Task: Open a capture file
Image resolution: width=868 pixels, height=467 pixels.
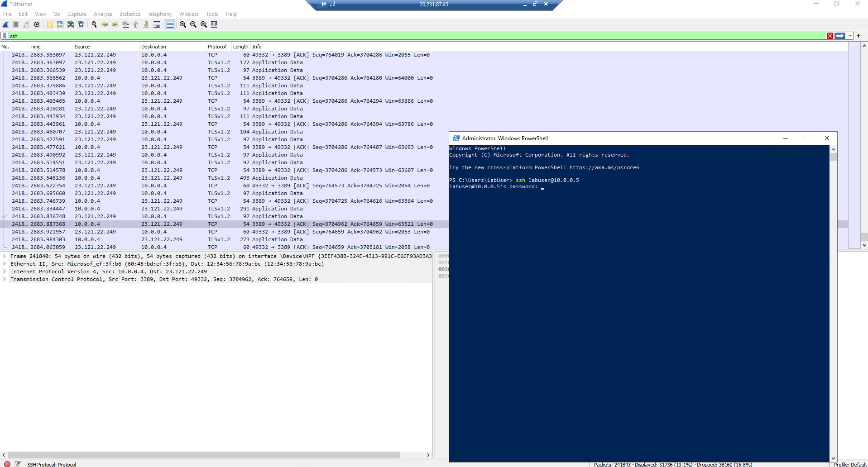Action: click(49, 24)
